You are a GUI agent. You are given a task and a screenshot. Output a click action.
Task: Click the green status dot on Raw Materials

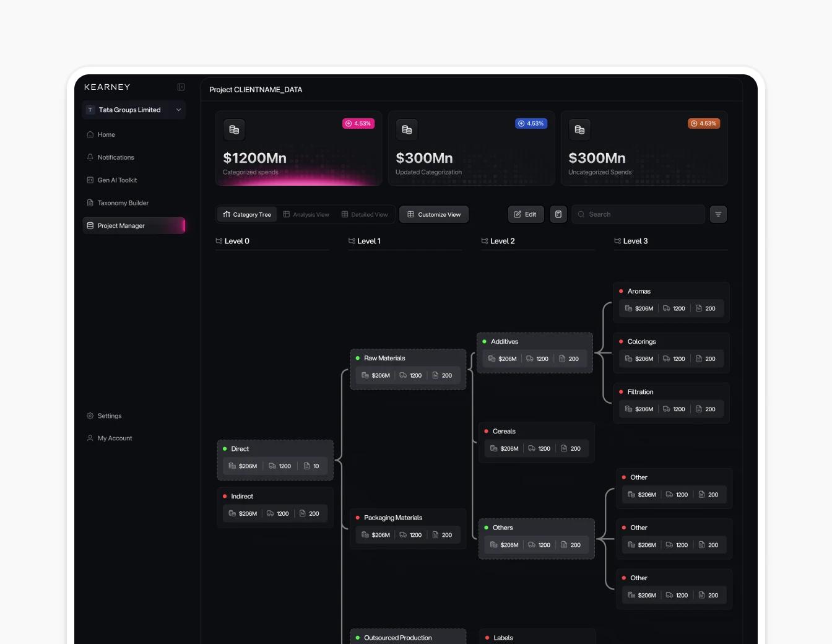click(357, 358)
